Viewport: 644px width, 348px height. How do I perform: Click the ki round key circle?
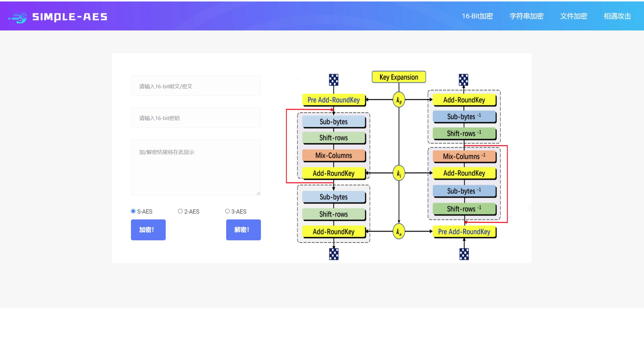tap(399, 173)
